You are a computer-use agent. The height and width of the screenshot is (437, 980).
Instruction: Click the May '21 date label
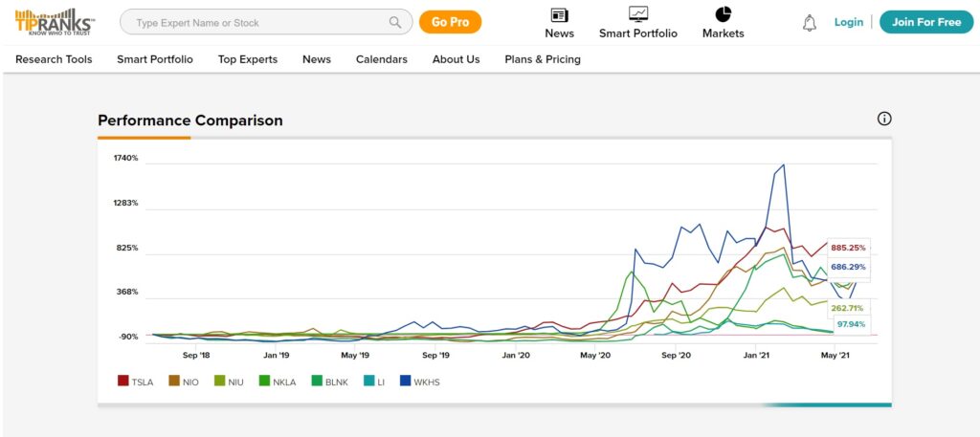835,355
